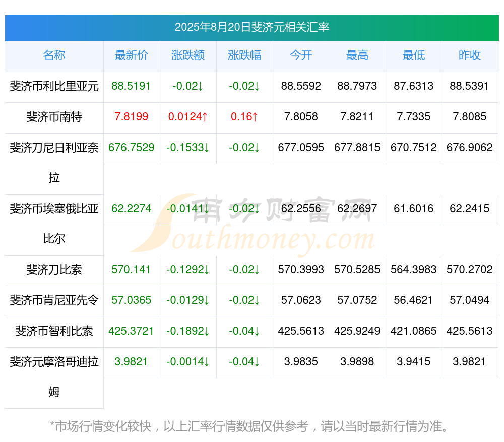Click the change percent 0.16↑

[244, 116]
